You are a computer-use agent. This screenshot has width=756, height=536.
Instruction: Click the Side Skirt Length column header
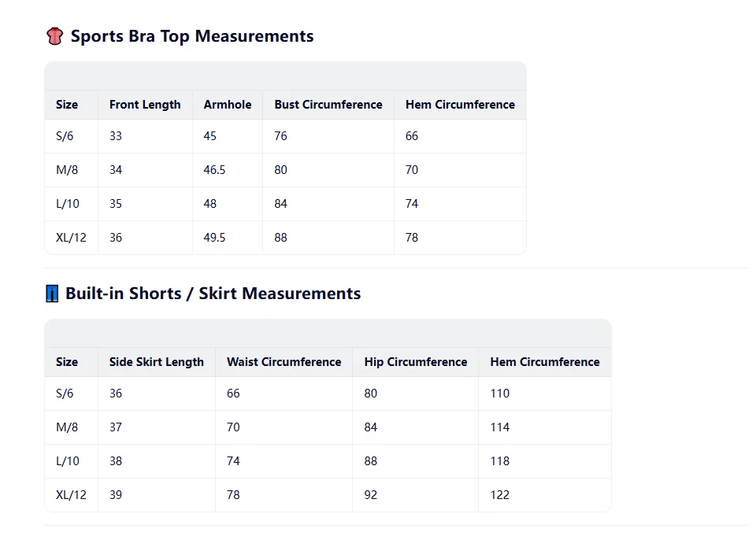click(156, 362)
